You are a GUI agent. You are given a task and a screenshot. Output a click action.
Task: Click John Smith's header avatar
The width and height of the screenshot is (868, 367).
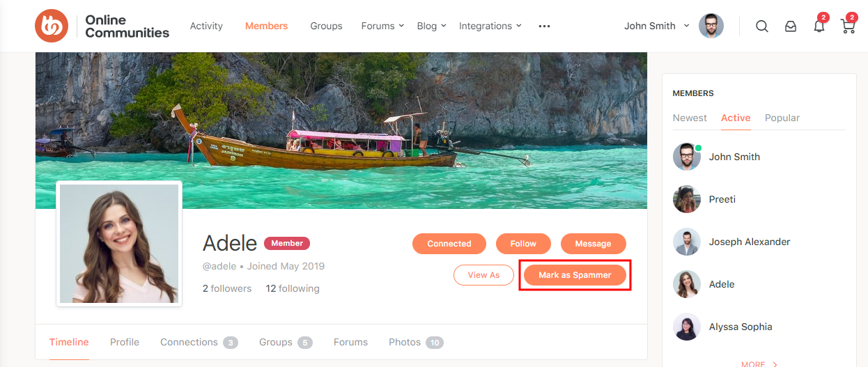pyautogui.click(x=711, y=26)
